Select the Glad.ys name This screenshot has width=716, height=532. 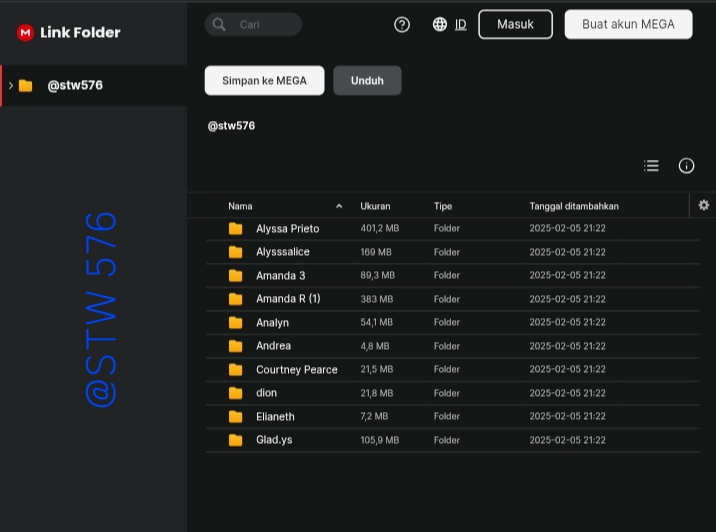[x=274, y=440]
